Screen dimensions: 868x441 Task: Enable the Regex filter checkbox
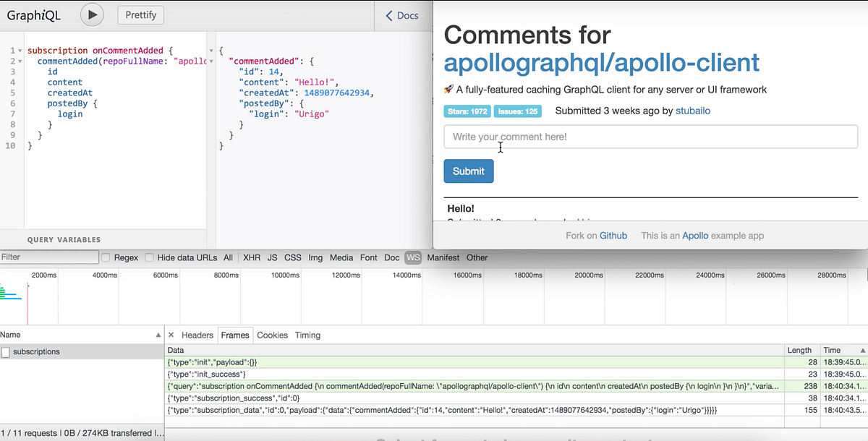click(106, 258)
